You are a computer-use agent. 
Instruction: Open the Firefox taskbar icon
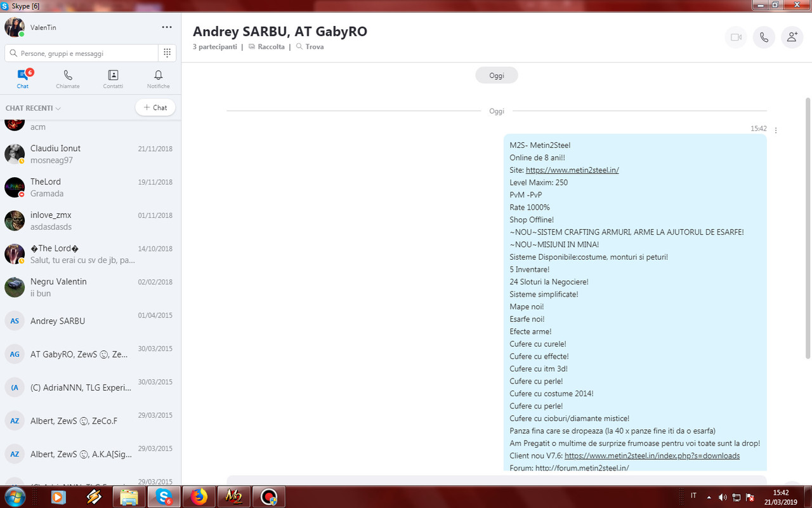tap(199, 497)
